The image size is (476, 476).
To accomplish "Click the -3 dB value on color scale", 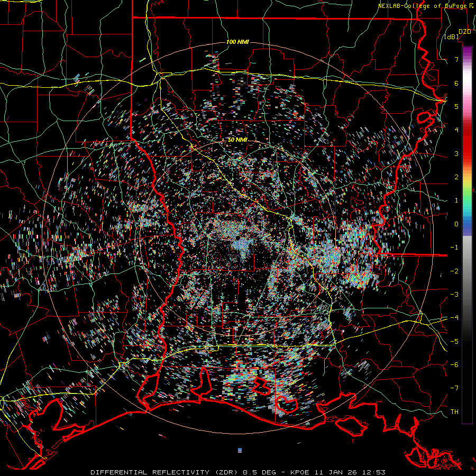I will [x=454, y=295].
